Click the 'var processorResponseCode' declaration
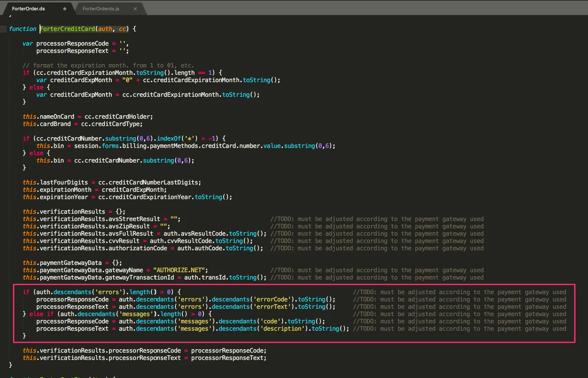Image resolution: width=588 pixels, height=378 pixels. (x=76, y=43)
